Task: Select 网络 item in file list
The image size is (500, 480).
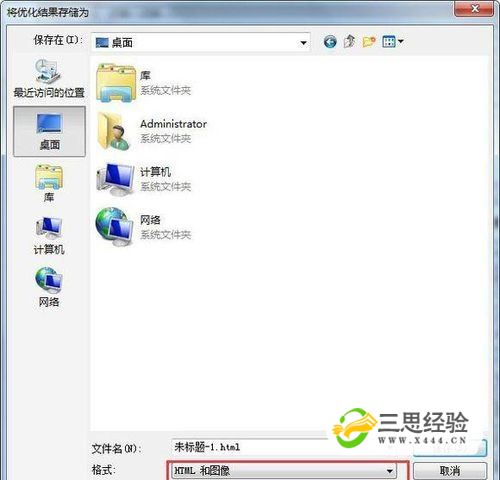Action: click(x=143, y=227)
